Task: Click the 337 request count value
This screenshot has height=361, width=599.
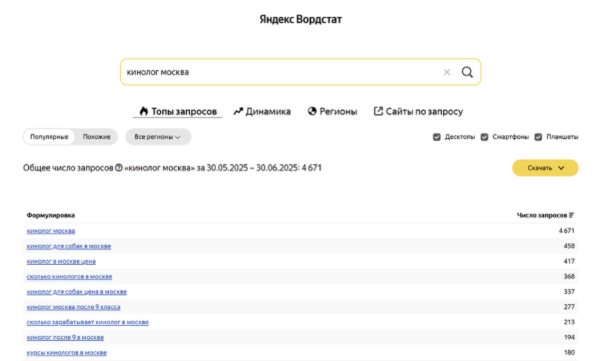Action: pos(569,291)
